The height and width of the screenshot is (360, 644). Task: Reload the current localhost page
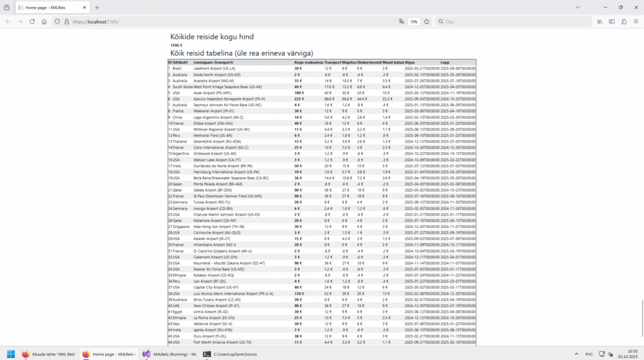pos(31,21)
